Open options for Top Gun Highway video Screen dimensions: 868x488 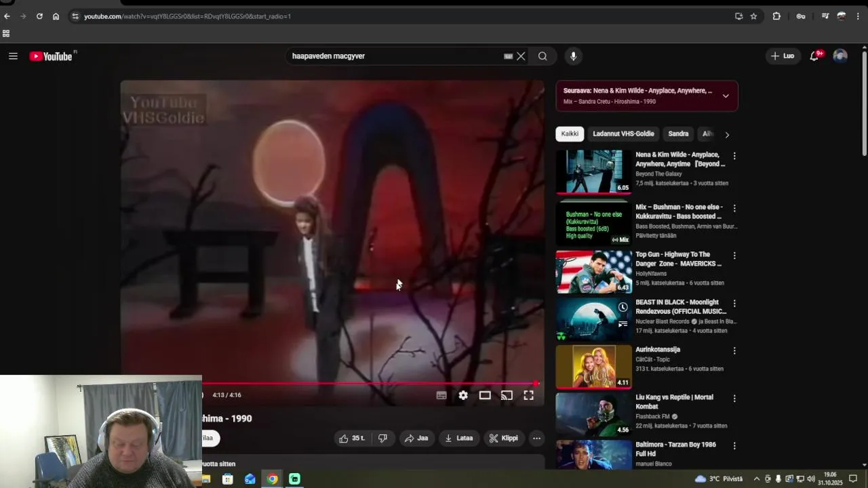(734, 256)
